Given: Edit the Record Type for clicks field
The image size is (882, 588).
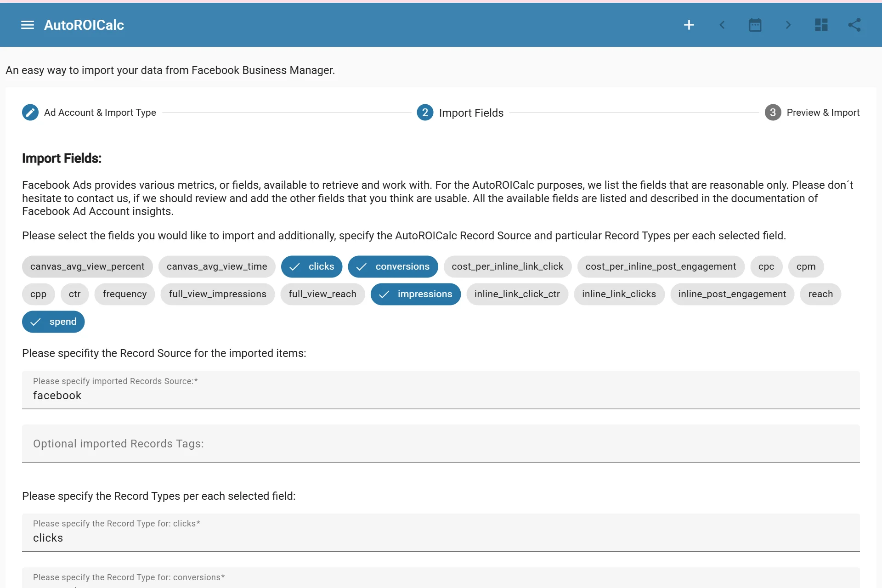Looking at the screenshot, I should coord(441,532).
